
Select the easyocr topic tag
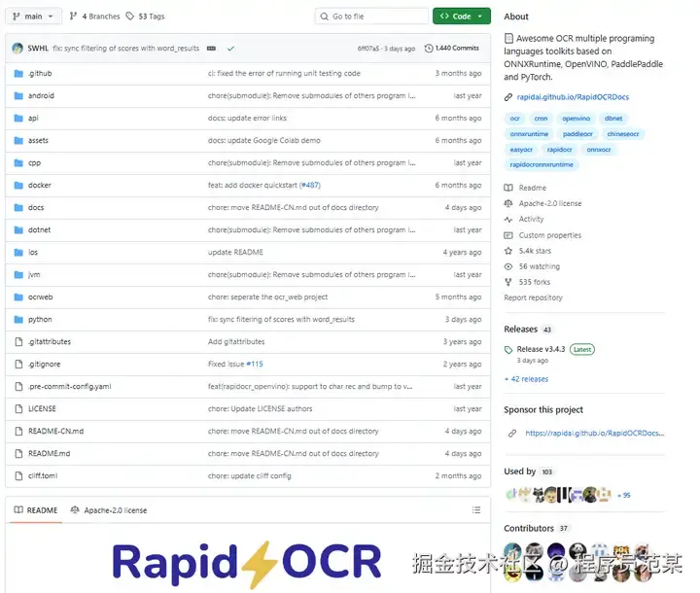point(521,150)
